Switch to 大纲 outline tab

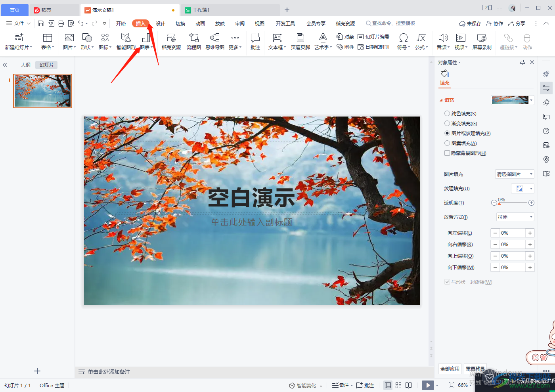pos(26,65)
